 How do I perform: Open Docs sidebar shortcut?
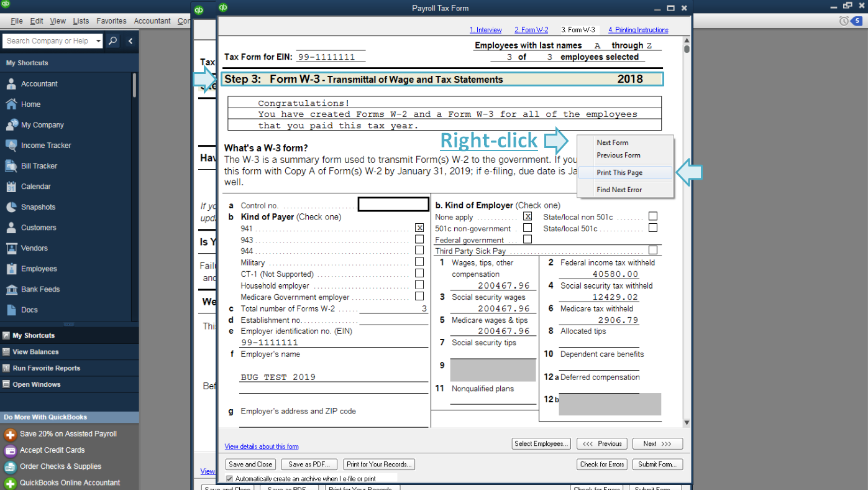[x=11, y=309]
